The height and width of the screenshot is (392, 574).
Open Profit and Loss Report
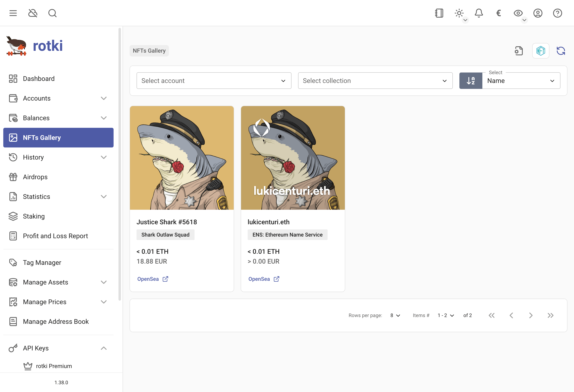pos(58,236)
